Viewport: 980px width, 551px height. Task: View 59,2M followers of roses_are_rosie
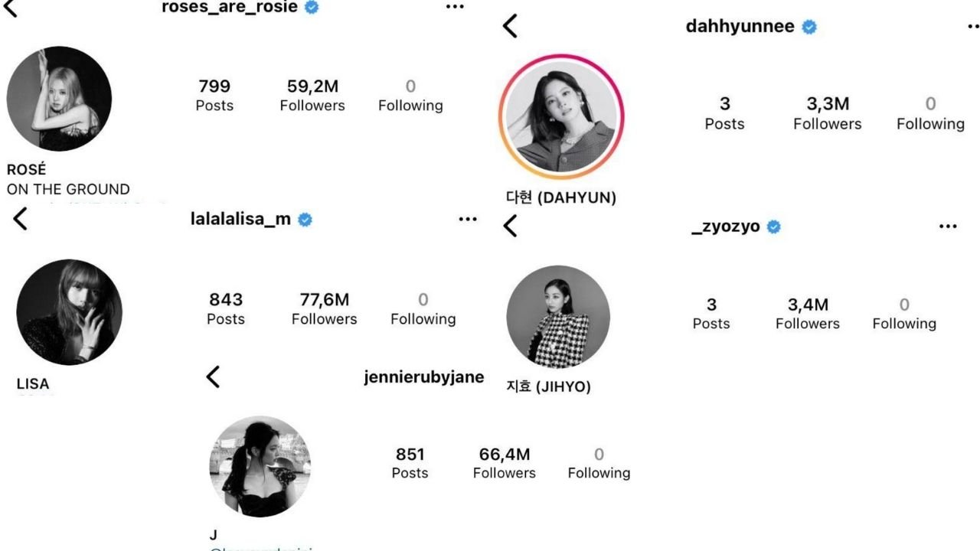[312, 96]
